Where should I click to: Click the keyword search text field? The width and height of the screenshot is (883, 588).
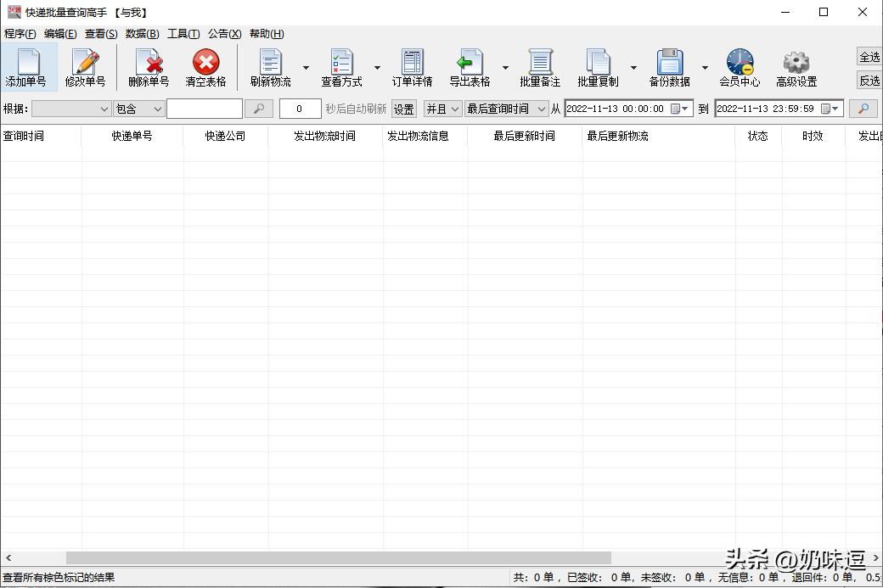click(205, 109)
